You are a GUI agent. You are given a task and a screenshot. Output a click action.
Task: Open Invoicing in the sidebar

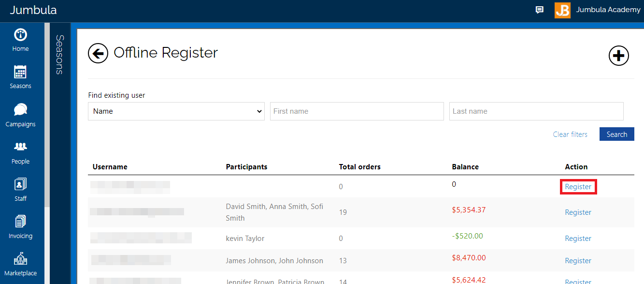[20, 228]
